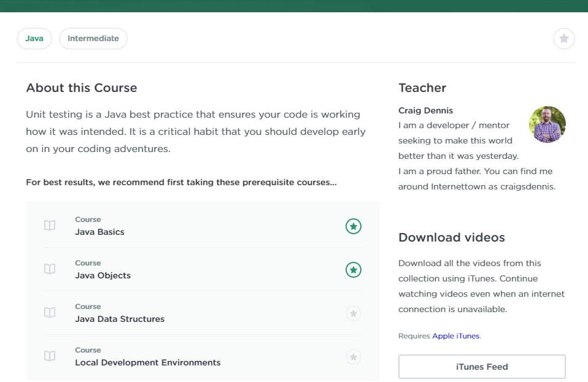The image size is (588, 382).
Task: Open Local Development Environments course link
Action: pyautogui.click(x=147, y=363)
